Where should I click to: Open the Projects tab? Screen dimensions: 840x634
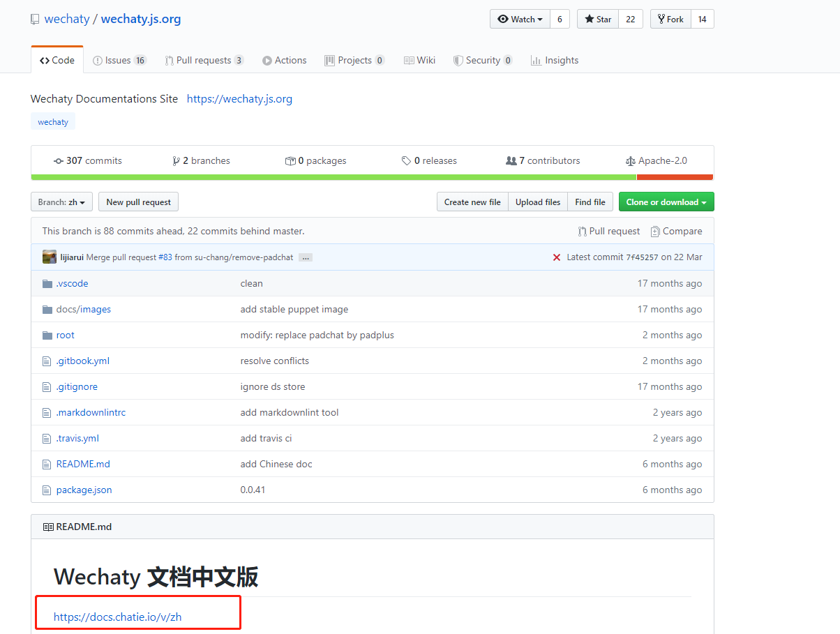coord(354,60)
